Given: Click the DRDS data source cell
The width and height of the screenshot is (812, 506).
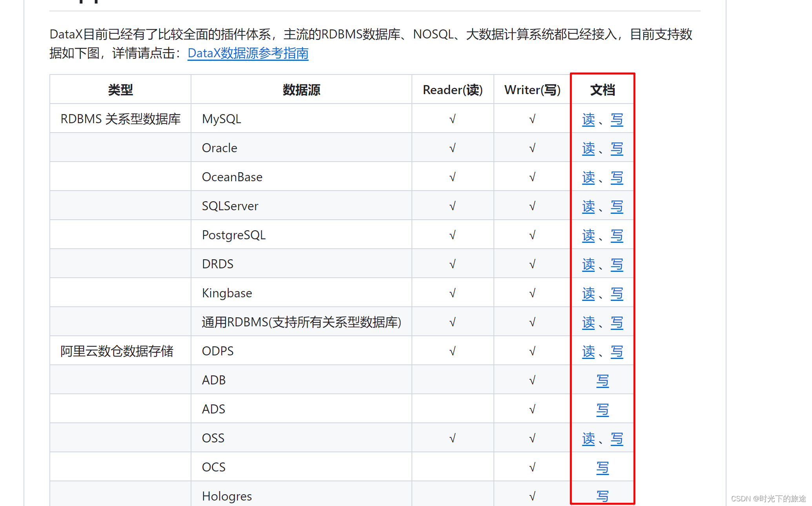Looking at the screenshot, I should coord(301,264).
